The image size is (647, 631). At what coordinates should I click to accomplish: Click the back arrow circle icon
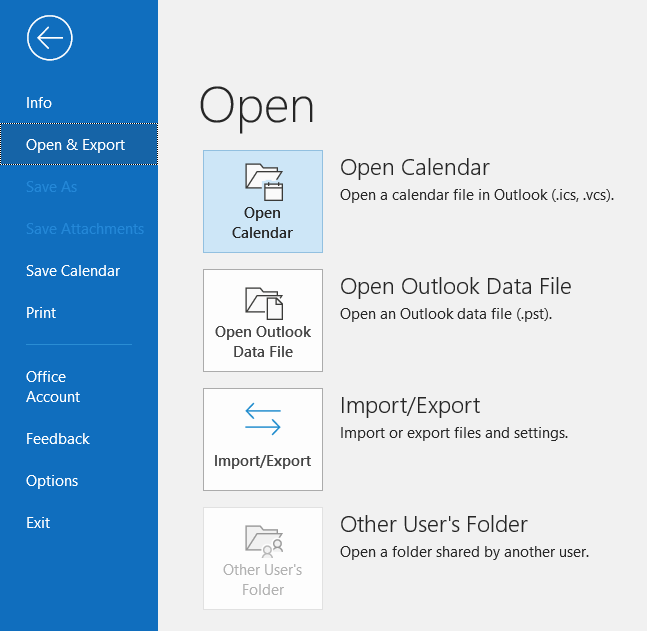point(50,38)
